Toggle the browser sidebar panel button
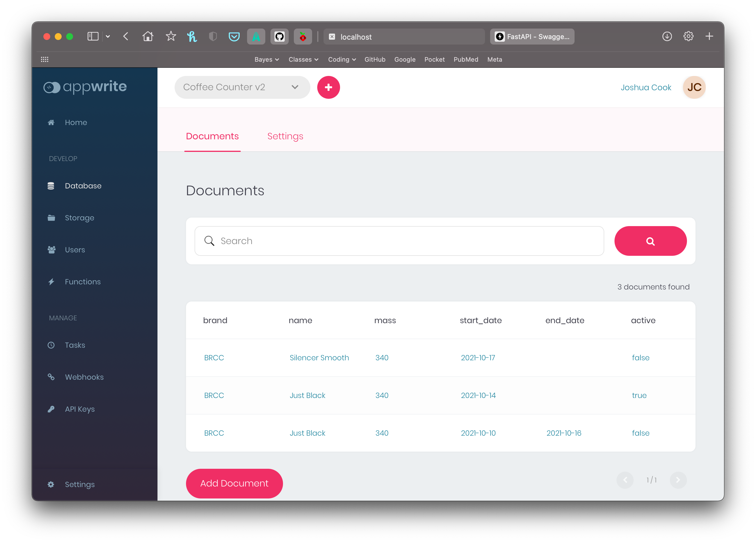Image resolution: width=756 pixels, height=543 pixels. (93, 36)
